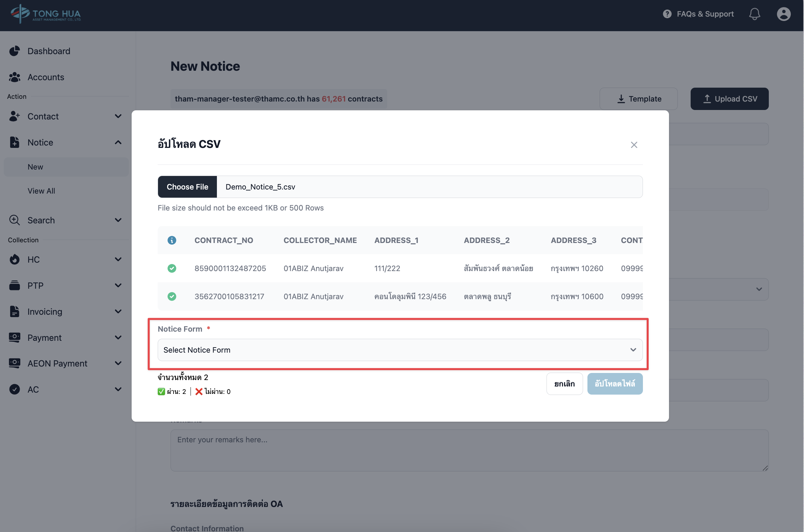Open the View All notice submenu

[41, 191]
